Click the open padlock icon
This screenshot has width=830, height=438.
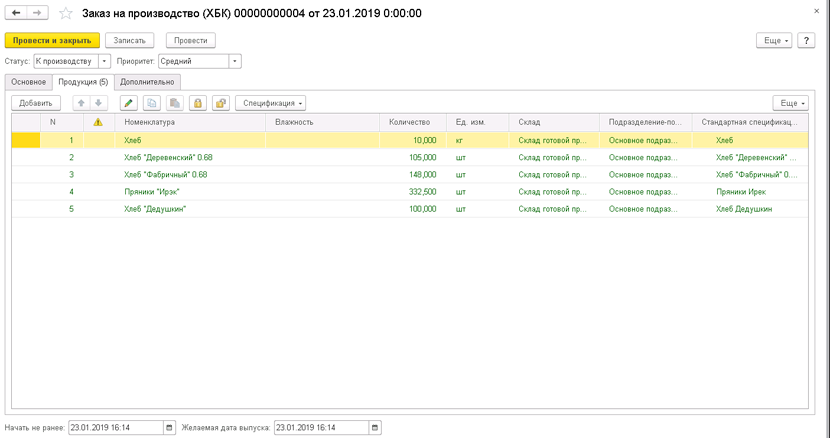[x=221, y=103]
